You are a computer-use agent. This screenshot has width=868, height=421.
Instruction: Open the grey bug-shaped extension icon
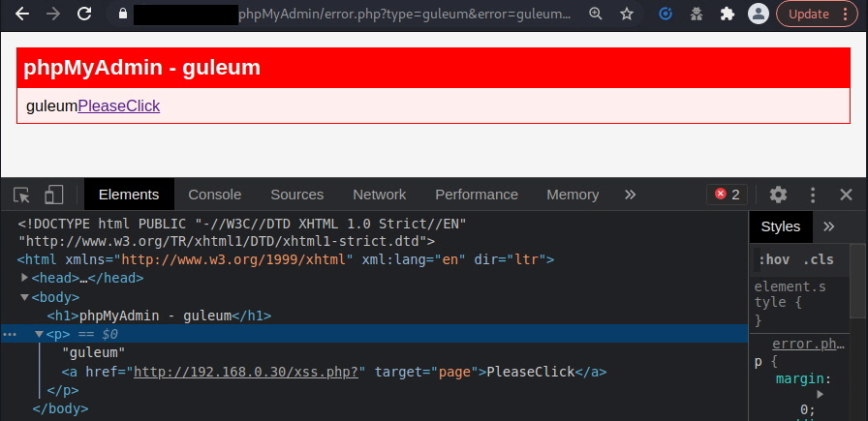(x=697, y=14)
